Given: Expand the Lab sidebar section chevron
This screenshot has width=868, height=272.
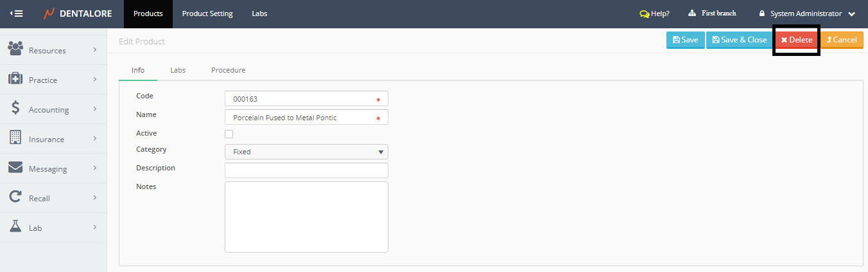Looking at the screenshot, I should pyautogui.click(x=94, y=227).
